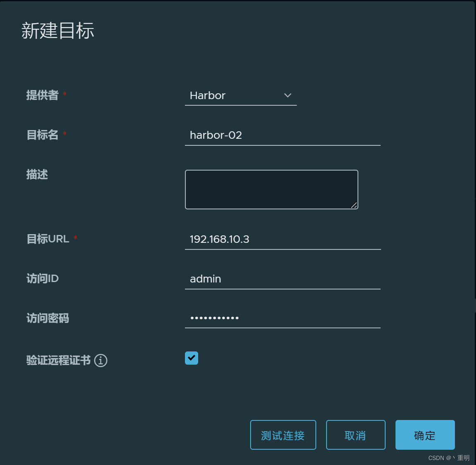Click the 目标URL label
476x465 pixels.
click(47, 239)
